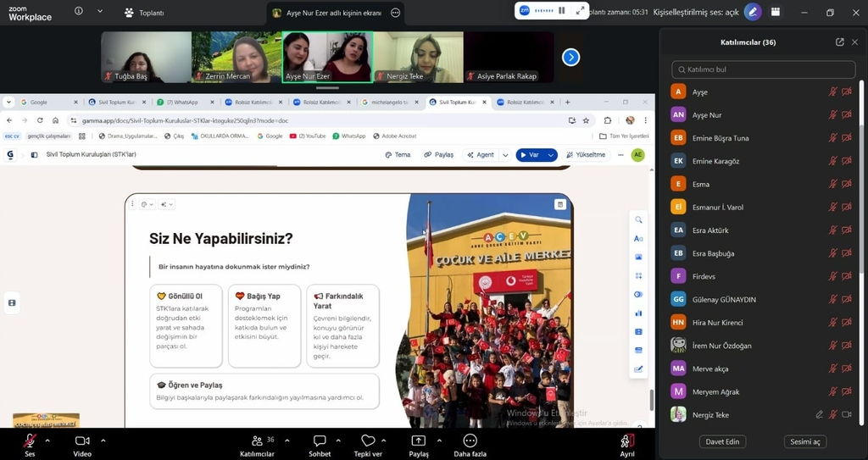Open the Toplantı menu in top bar
Viewport: 868px width, 460px height.
[144, 13]
